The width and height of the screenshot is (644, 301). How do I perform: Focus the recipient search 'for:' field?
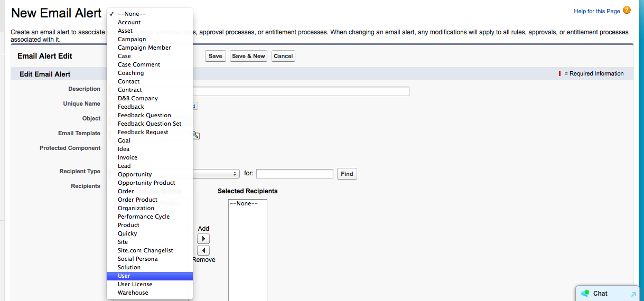[x=295, y=174]
